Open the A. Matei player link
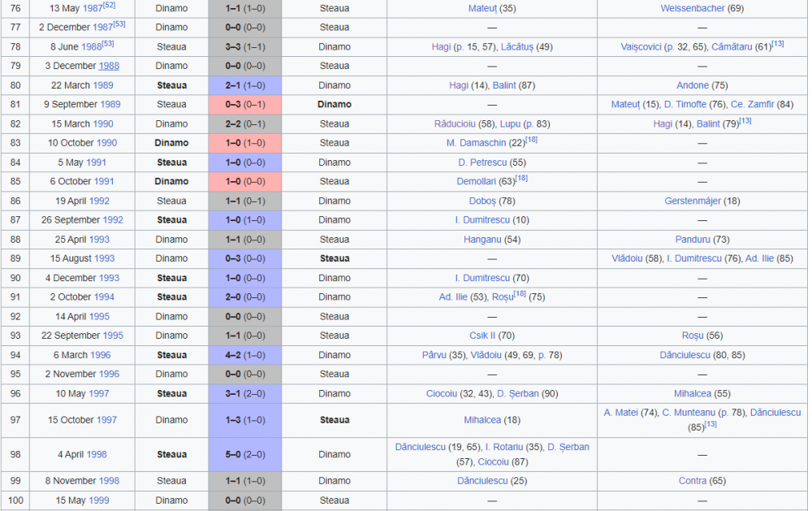Viewport: 812px width, 511px height. pyautogui.click(x=620, y=413)
